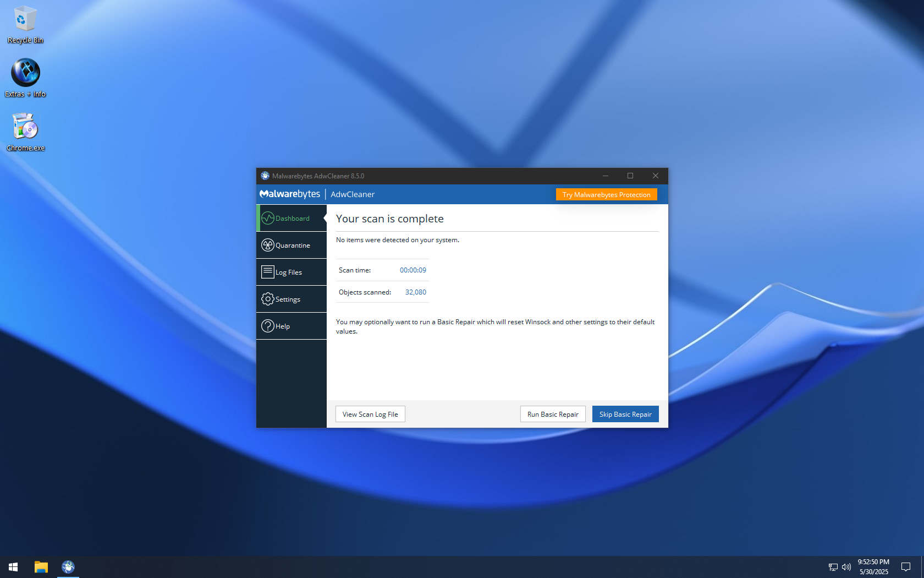The height and width of the screenshot is (578, 924).
Task: Open the Recycle Bin desktop icon
Action: (25, 25)
